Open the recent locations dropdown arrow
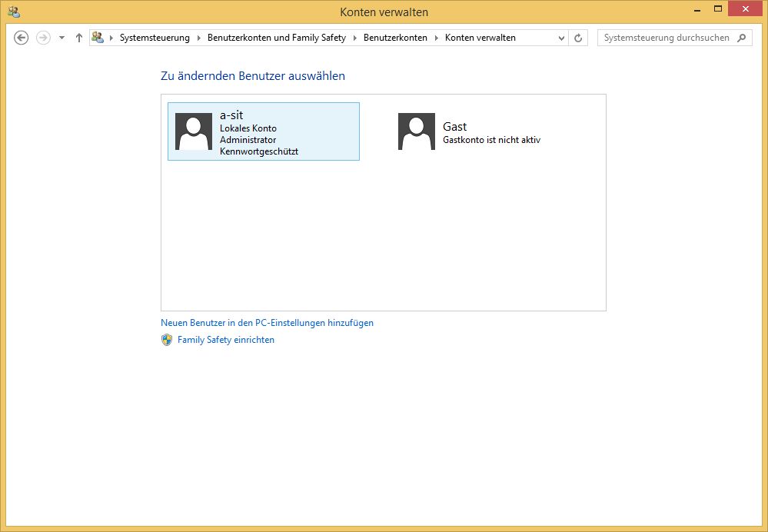Viewport: 768px width, 532px height. pyautogui.click(x=62, y=38)
